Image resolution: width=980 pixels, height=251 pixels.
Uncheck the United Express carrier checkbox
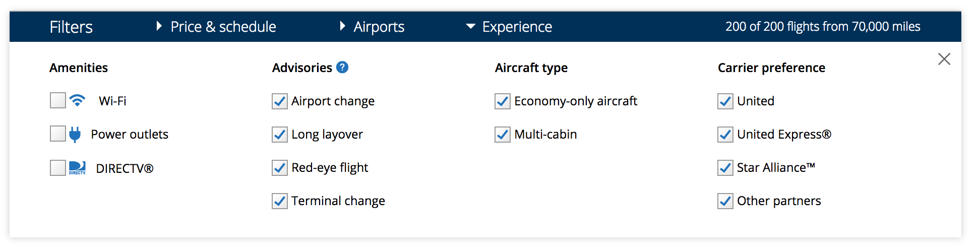[725, 135]
